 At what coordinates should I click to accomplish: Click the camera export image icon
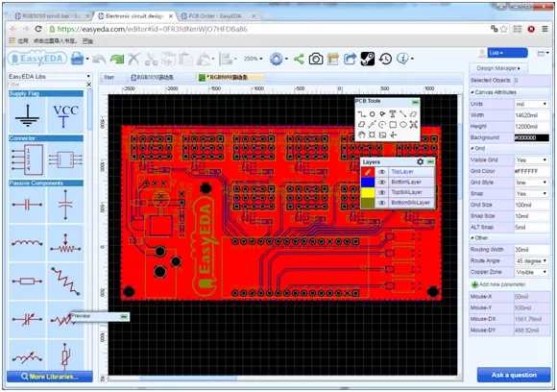315,59
